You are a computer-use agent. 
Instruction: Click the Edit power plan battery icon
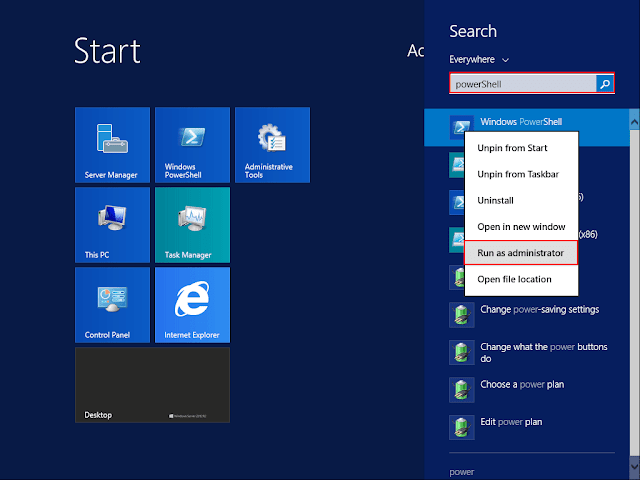[x=462, y=427]
